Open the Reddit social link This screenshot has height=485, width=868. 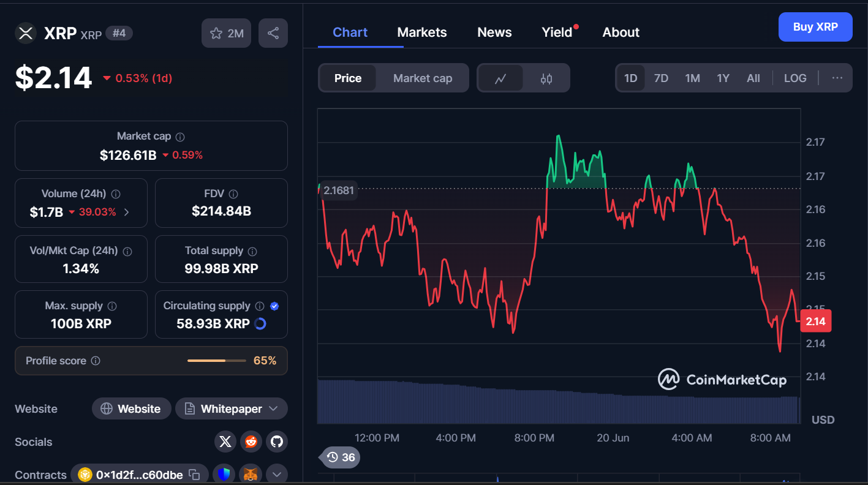coord(251,442)
